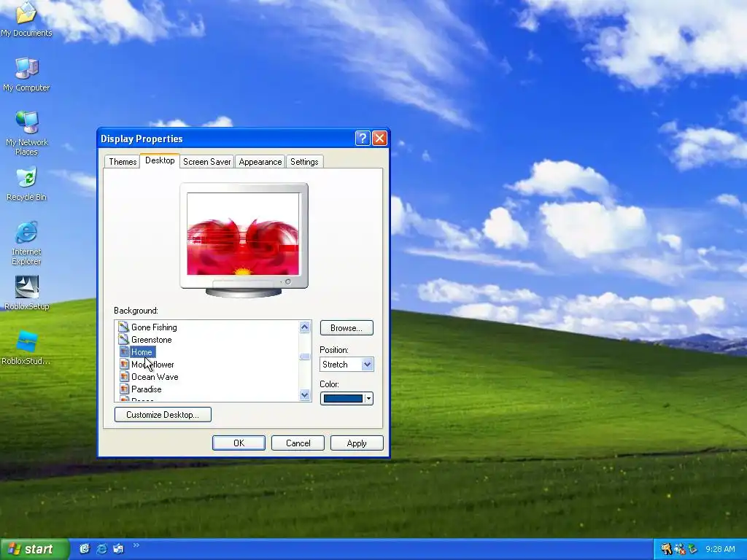This screenshot has height=560, width=747.
Task: Click the monitor wallpaper preview
Action: click(243, 234)
